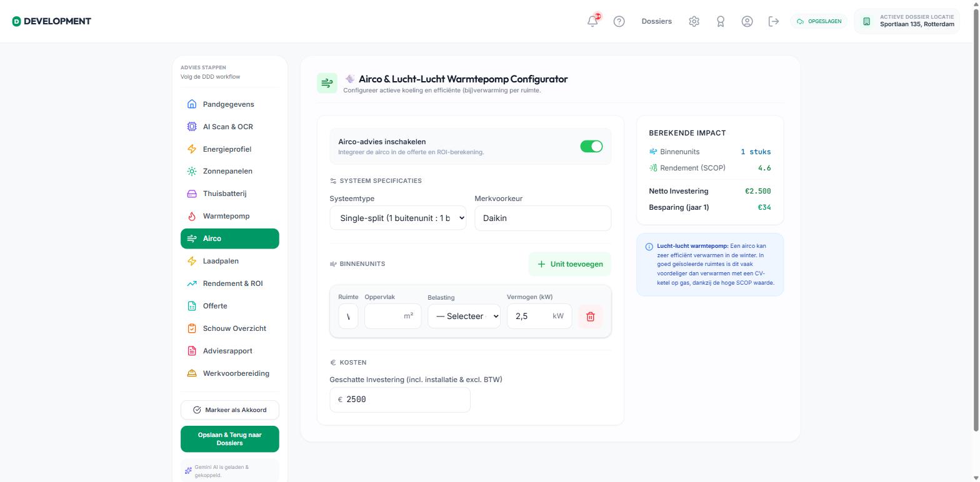980x482 pixels.
Task: Click the clipboard icon beside Schouw Overzicht
Action: click(x=192, y=328)
